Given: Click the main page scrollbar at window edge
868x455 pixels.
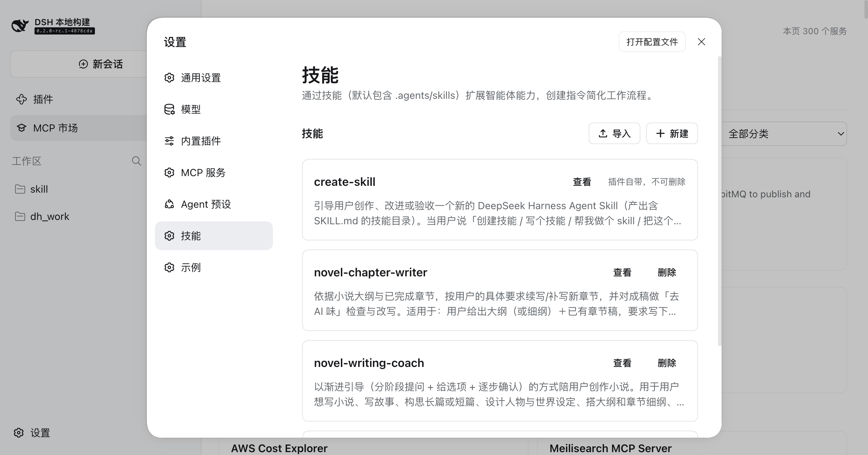Looking at the screenshot, I should coord(865,9).
